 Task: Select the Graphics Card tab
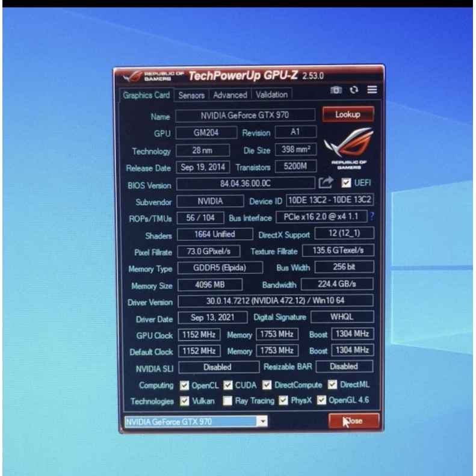click(x=146, y=95)
